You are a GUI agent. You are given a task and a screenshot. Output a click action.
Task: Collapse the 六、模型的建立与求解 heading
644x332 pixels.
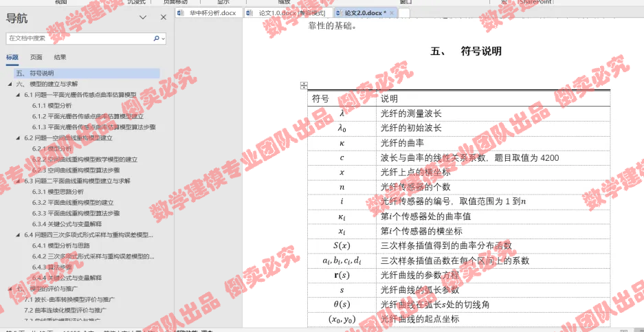[10, 84]
